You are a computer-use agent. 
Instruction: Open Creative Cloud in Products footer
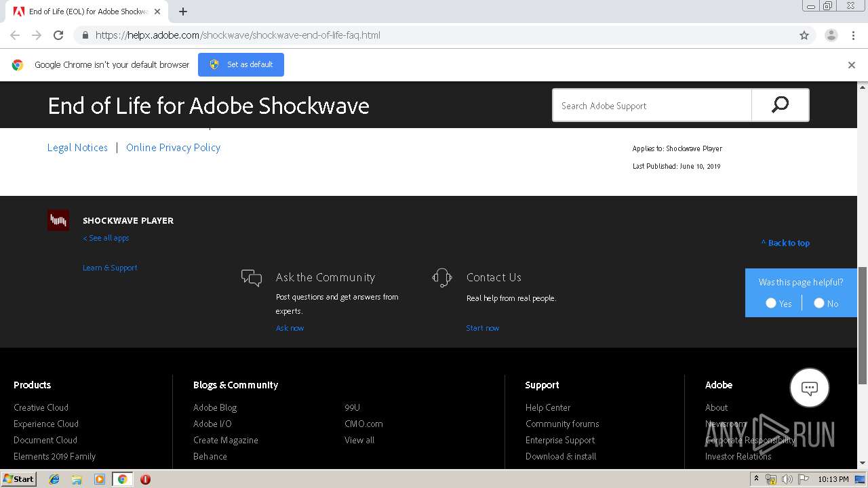coord(41,407)
